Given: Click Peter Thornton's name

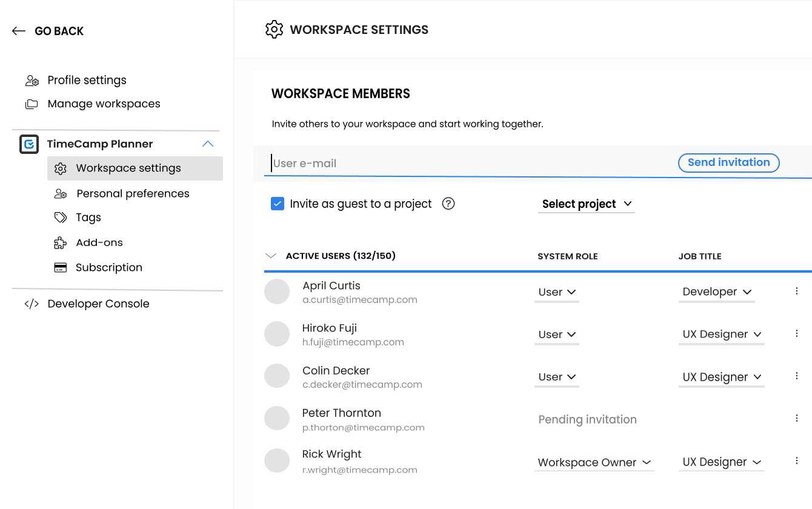Looking at the screenshot, I should point(342,413).
